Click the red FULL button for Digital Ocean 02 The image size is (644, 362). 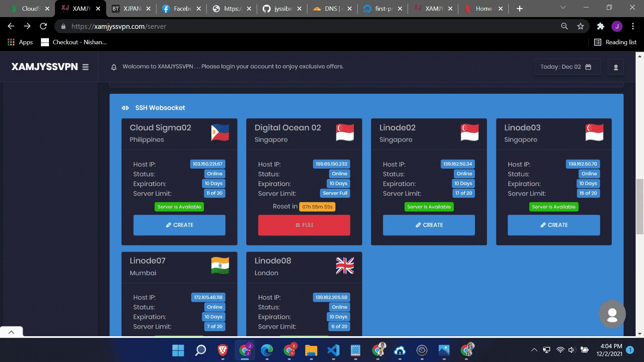304,225
